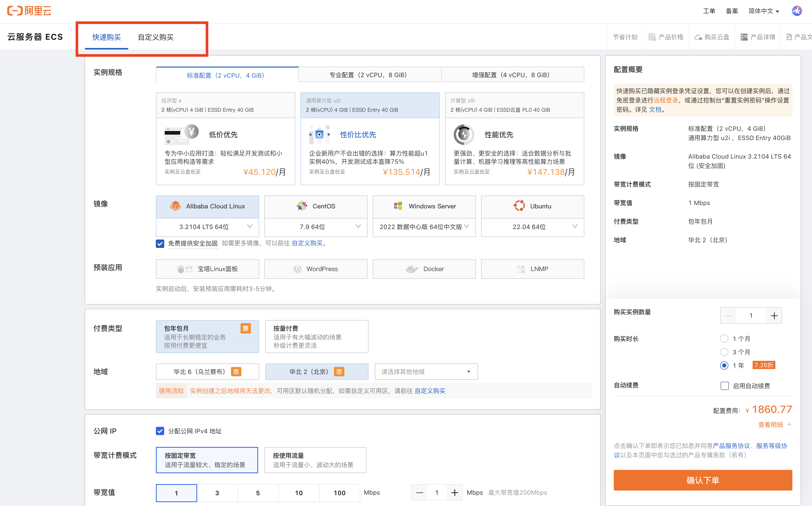Open 产品服务协议 link
Screen dimensions: 812x506
[x=731, y=446]
